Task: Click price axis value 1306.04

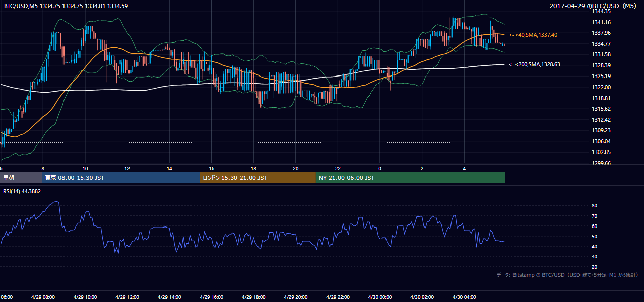Action: tap(602, 141)
